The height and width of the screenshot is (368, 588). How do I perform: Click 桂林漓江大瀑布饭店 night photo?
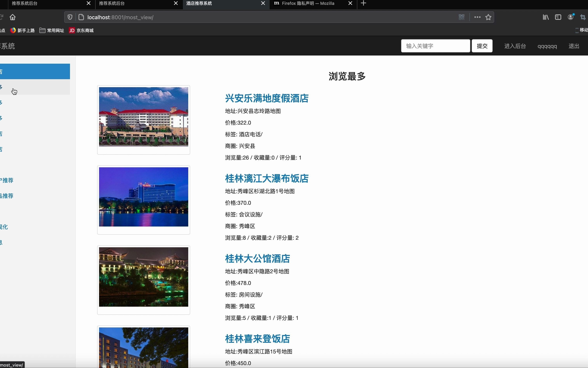[143, 197]
